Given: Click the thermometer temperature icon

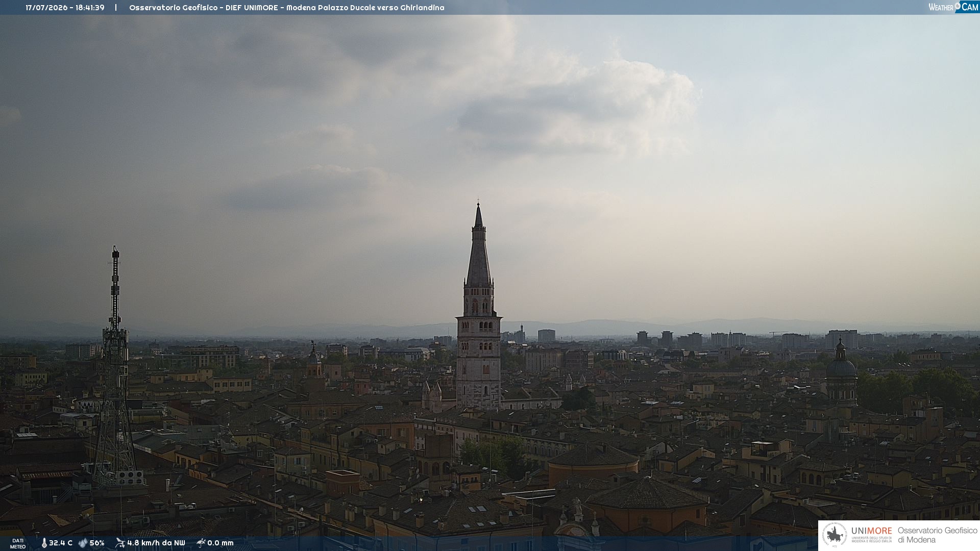Looking at the screenshot, I should pos(44,543).
